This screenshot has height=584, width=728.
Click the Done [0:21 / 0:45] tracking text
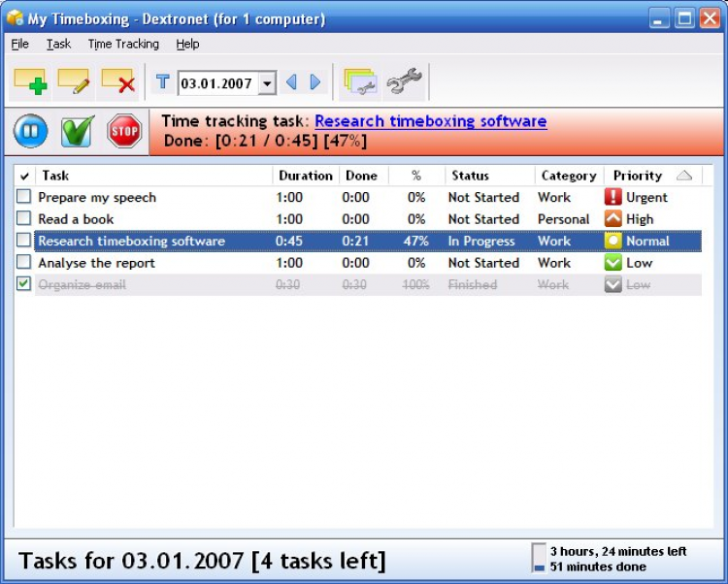coord(265,141)
